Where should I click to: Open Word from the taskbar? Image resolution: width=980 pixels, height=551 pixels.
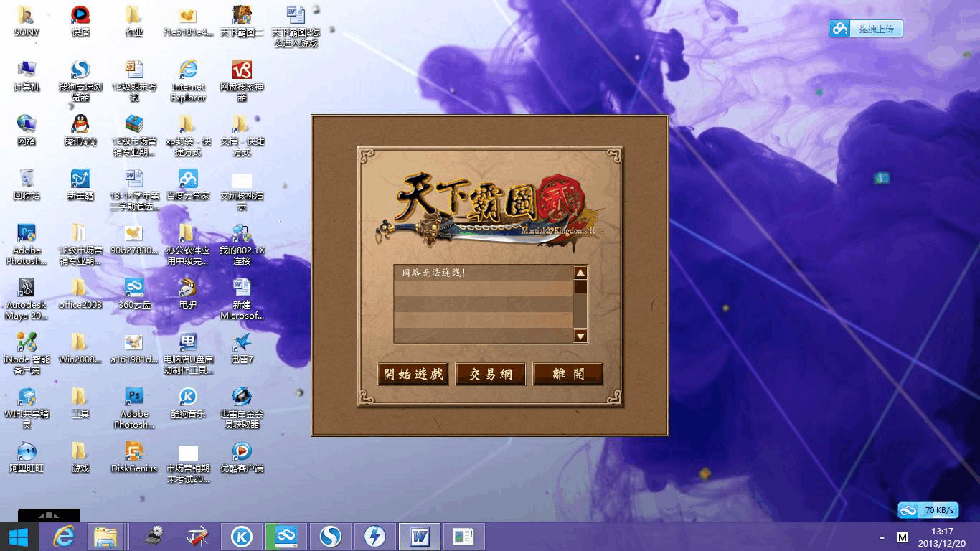pyautogui.click(x=420, y=537)
